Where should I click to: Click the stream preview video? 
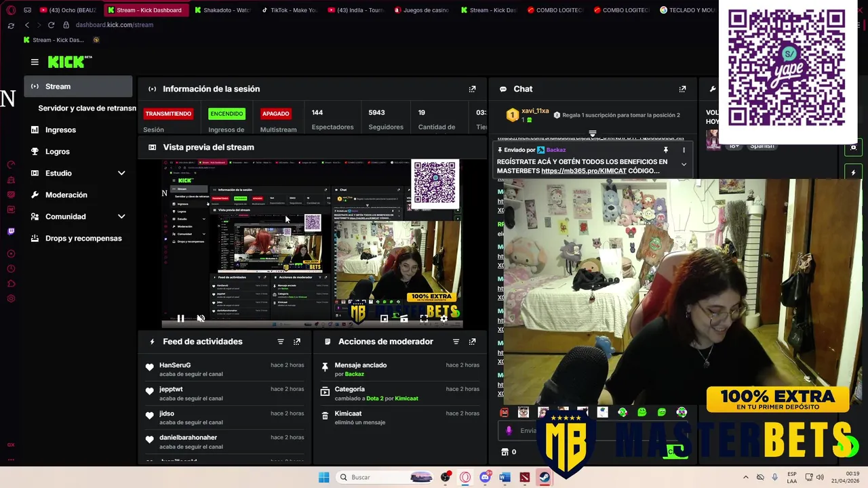(x=311, y=243)
